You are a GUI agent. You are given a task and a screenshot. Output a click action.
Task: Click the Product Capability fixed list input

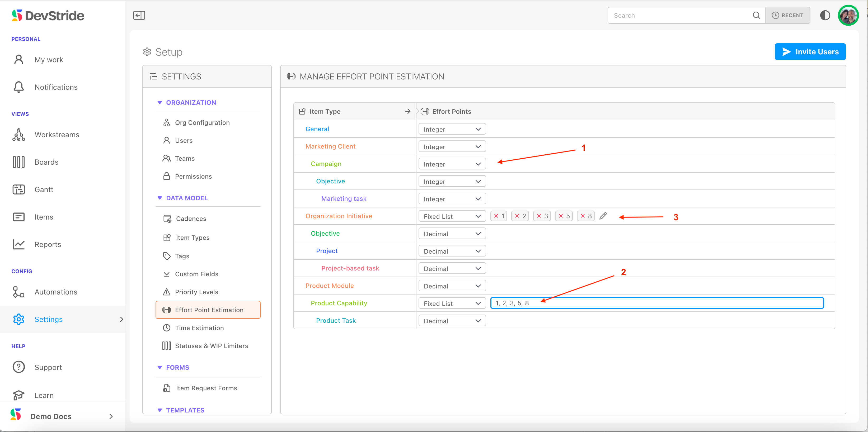pyautogui.click(x=657, y=303)
